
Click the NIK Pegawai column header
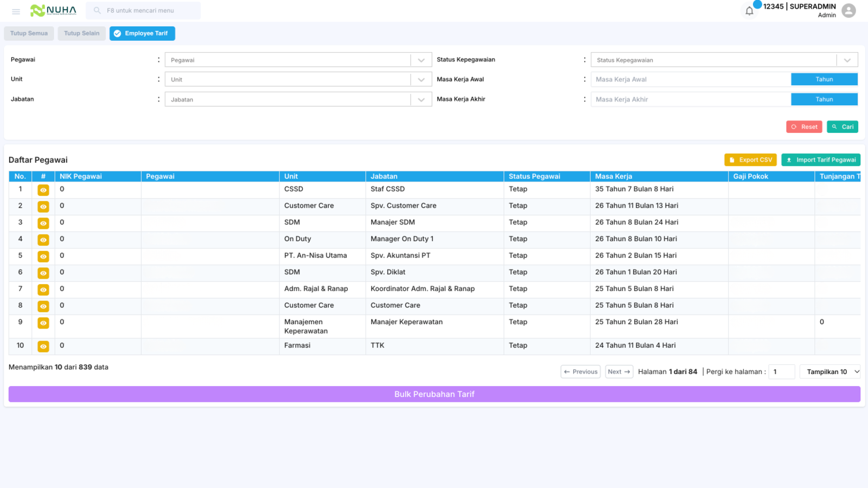[x=98, y=176]
